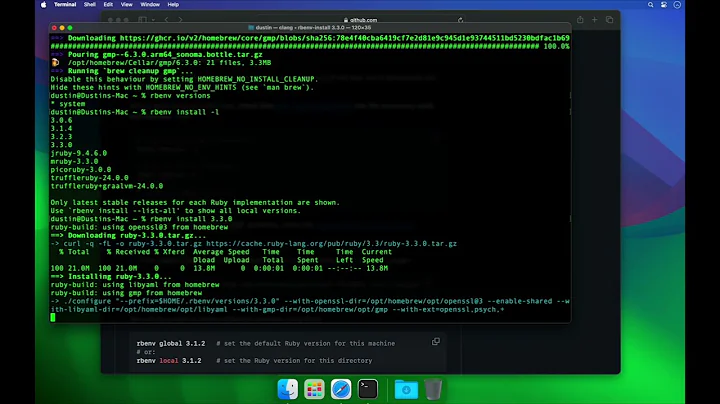Open Finder from the Dock

288,389
